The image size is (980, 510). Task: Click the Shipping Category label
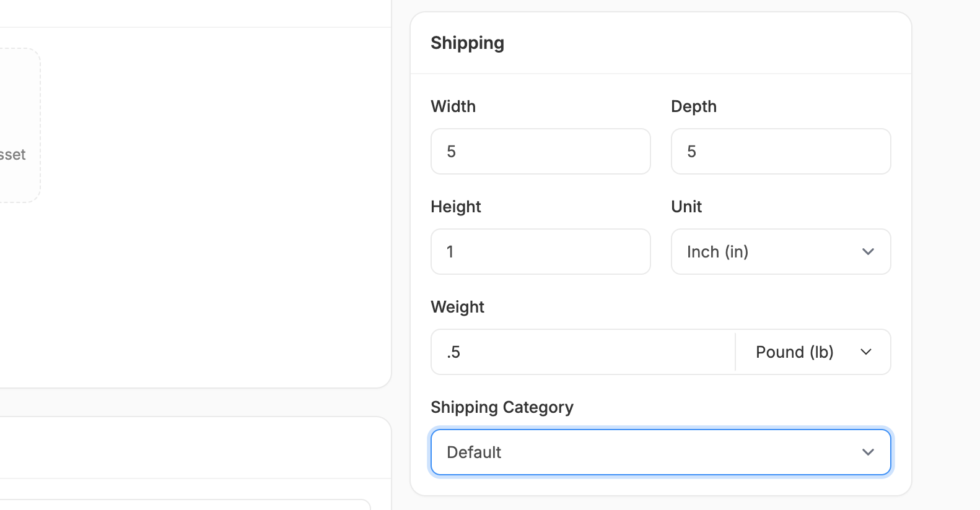[502, 407]
